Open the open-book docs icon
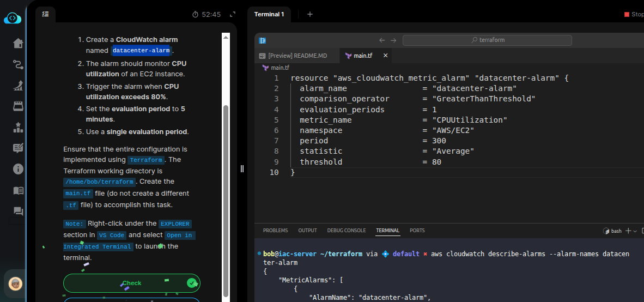This screenshot has width=644, height=302. pyautogui.click(x=18, y=190)
